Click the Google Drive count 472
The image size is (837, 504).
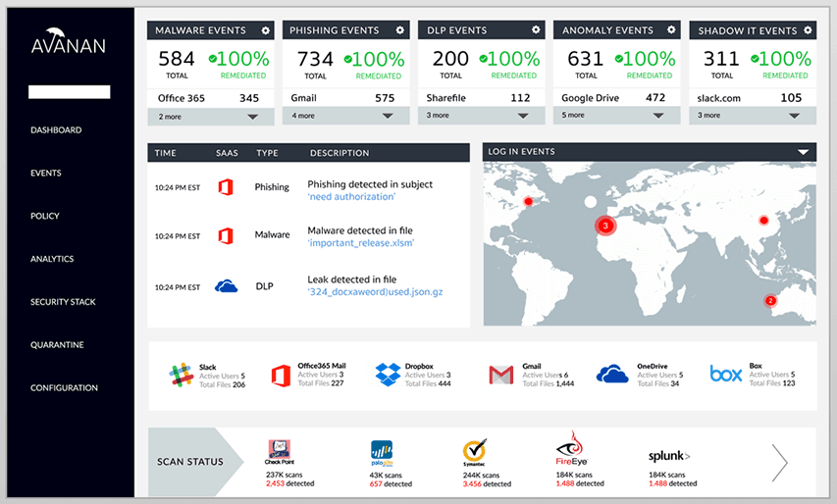click(x=655, y=98)
